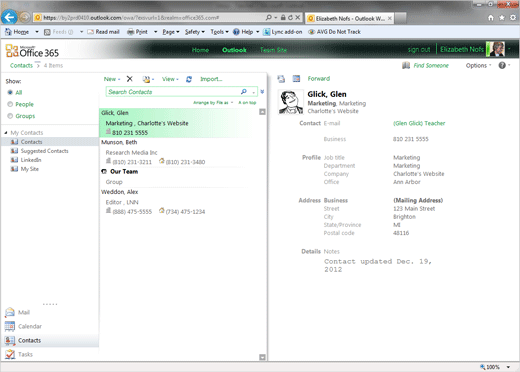This screenshot has height=372, width=520.
Task: Select Elizabeth Nofs browser tab
Action: (349, 18)
